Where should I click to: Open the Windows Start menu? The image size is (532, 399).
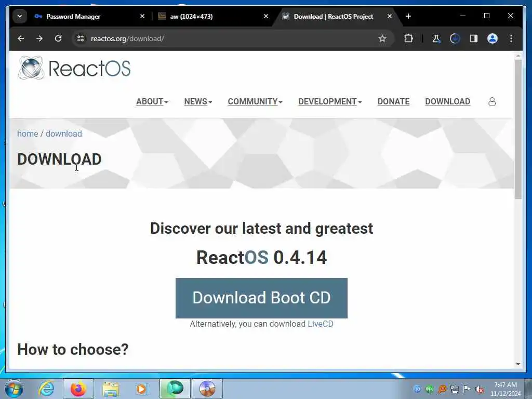point(14,389)
